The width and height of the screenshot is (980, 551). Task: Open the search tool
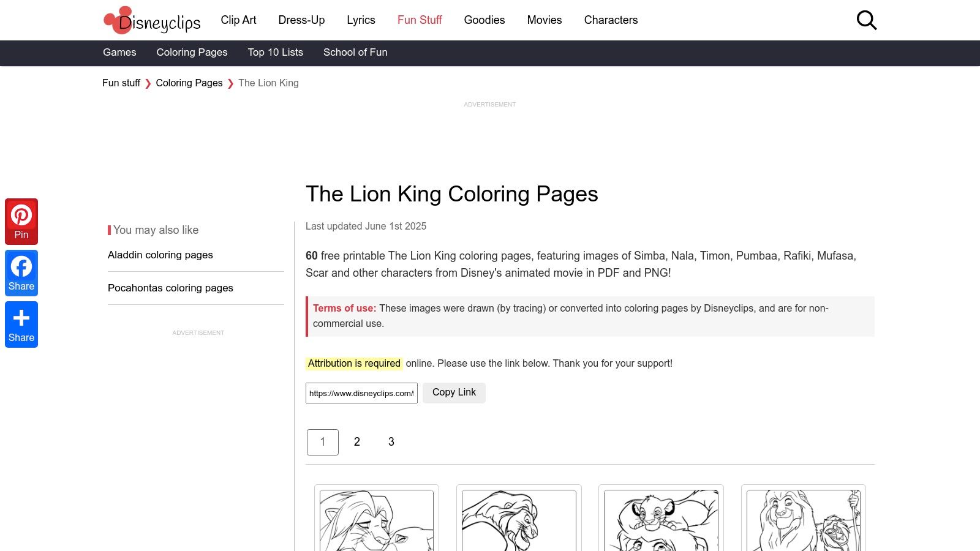click(867, 20)
